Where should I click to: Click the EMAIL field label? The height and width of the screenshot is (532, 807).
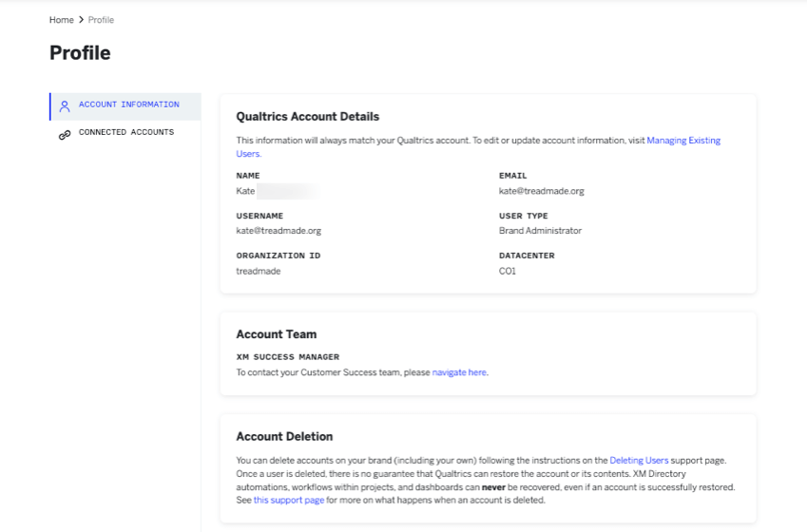(512, 176)
